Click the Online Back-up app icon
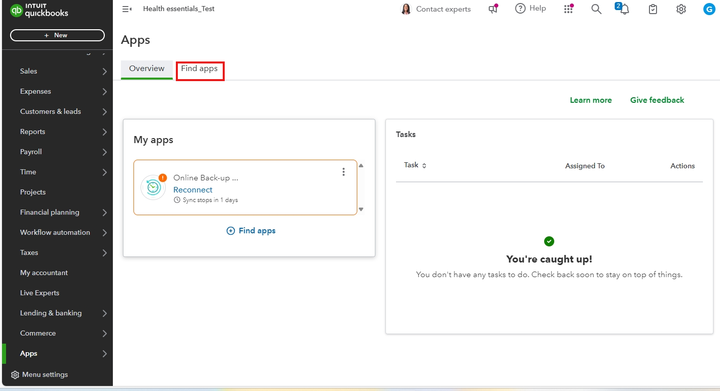The width and height of the screenshot is (720, 391). [x=153, y=187]
